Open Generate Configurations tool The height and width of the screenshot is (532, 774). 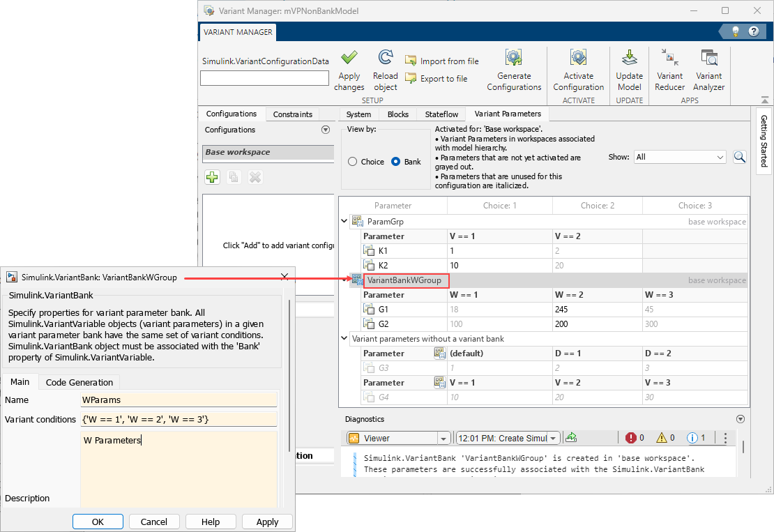(x=514, y=58)
